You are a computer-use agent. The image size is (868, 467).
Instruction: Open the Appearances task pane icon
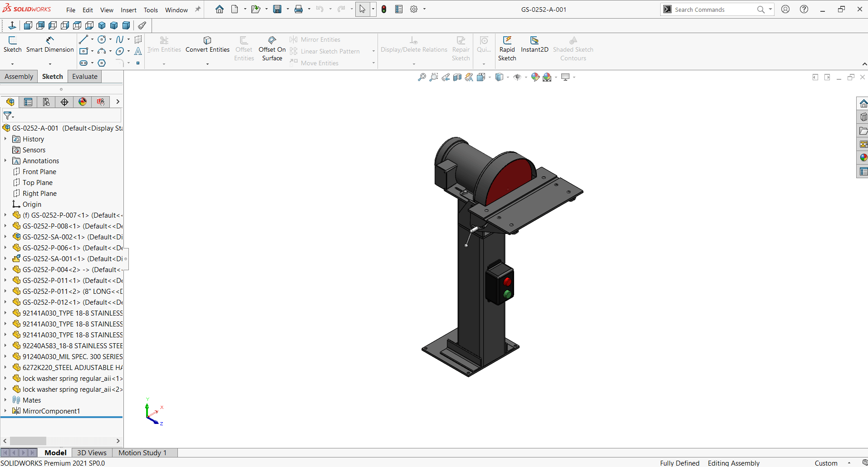click(863, 158)
